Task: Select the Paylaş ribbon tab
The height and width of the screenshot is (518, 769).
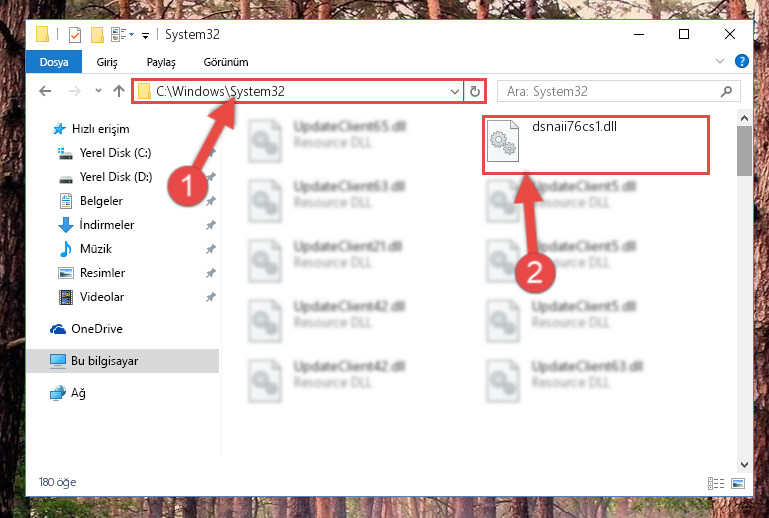Action: click(x=161, y=62)
